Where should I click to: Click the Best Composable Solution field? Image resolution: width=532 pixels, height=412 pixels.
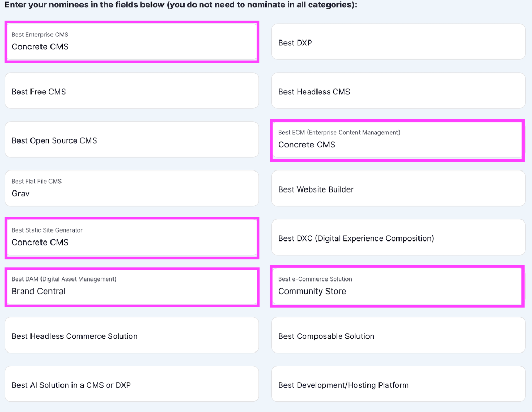point(398,336)
